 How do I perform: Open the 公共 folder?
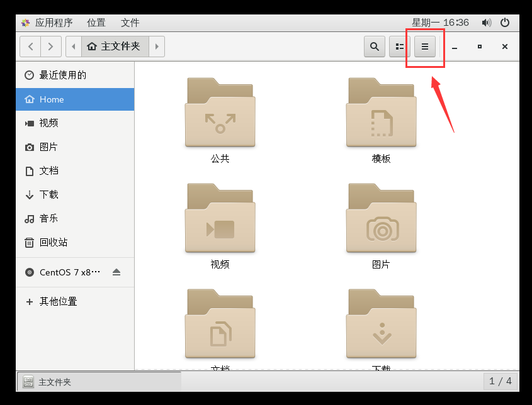click(219, 113)
